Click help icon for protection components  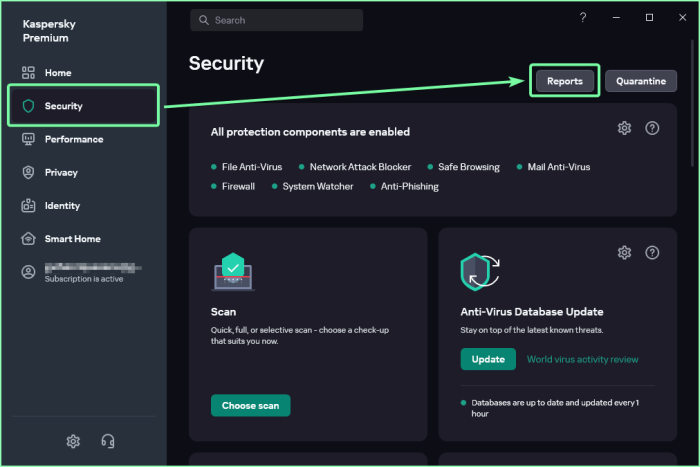point(652,128)
